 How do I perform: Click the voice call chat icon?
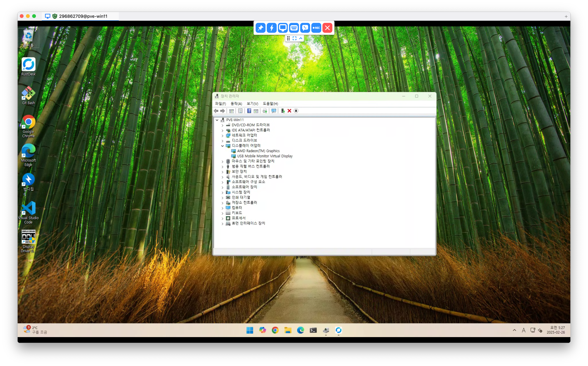(305, 28)
